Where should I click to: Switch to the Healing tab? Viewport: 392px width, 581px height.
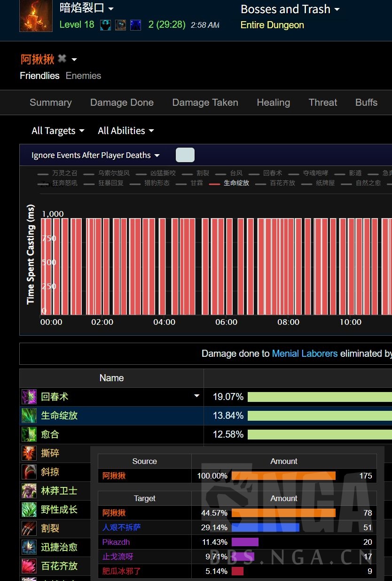point(273,102)
